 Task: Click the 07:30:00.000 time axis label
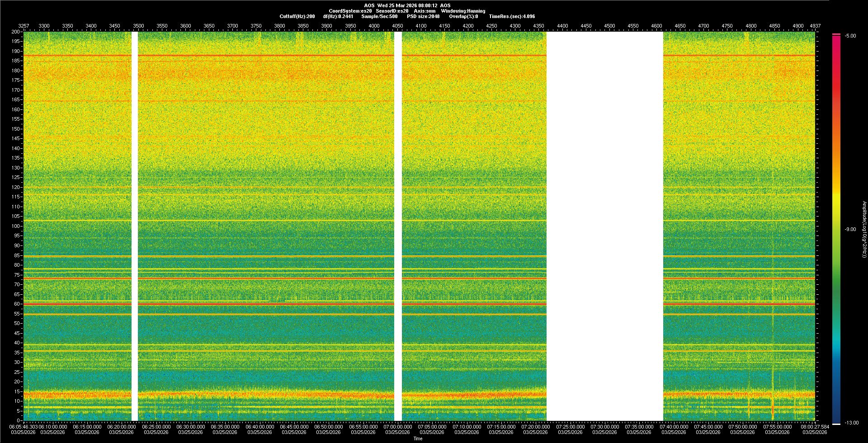(x=604, y=427)
